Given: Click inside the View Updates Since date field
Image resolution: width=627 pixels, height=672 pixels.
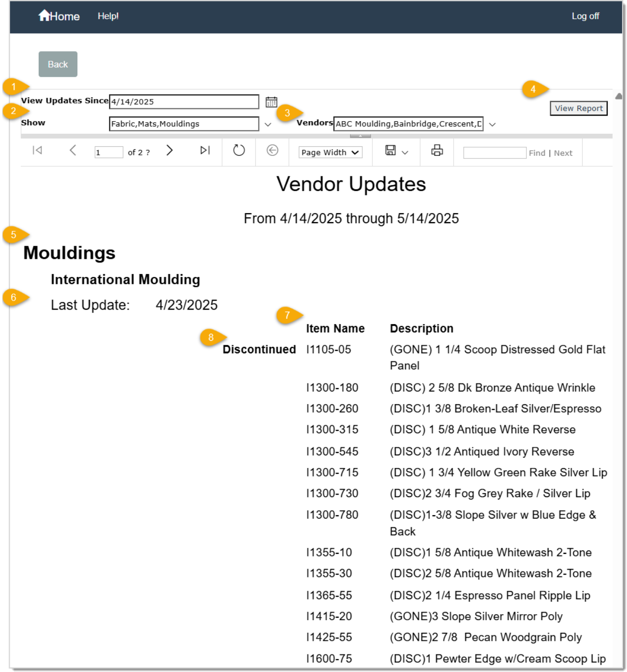Looking at the screenshot, I should click(x=183, y=101).
